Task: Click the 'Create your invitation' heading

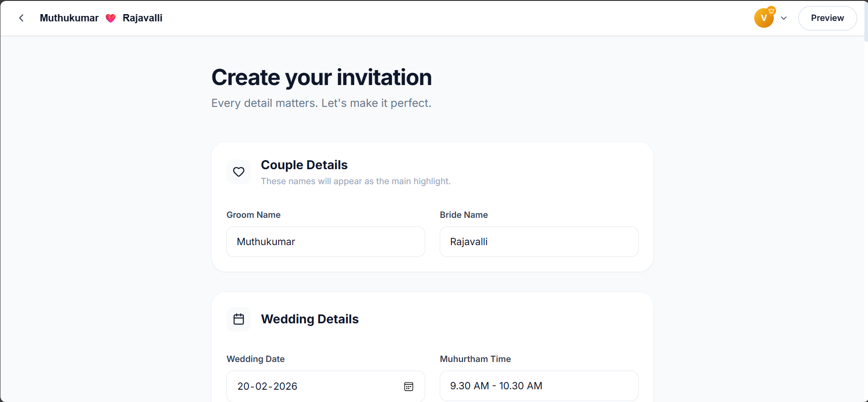Action: (321, 77)
